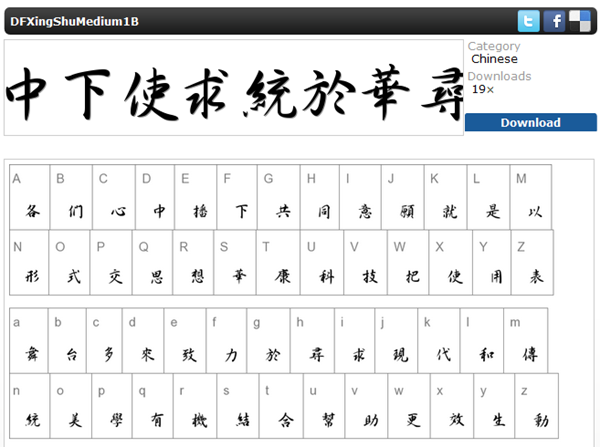Pick the uppercase Z glyph cell
Image resolution: width=600 pixels, height=447 pixels.
533,263
